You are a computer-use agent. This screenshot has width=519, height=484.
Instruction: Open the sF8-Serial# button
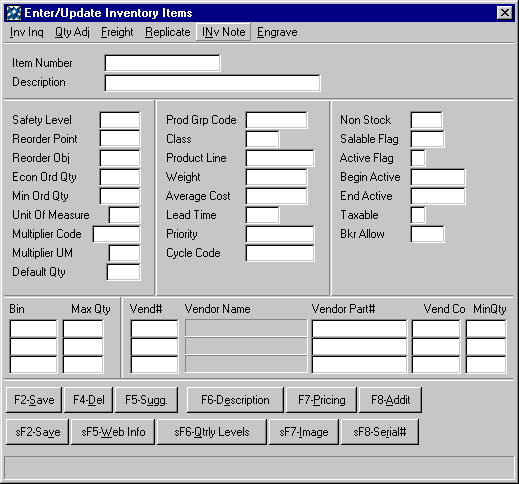coord(380,432)
